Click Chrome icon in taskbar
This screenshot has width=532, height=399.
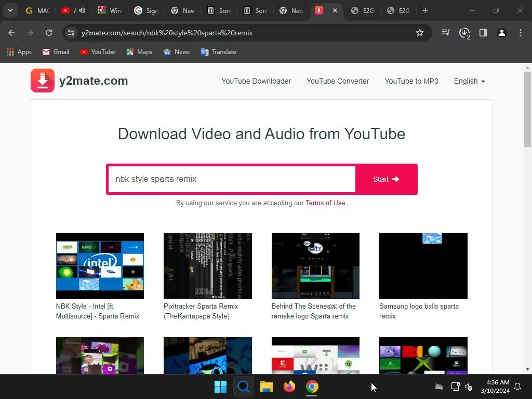pyautogui.click(x=312, y=387)
